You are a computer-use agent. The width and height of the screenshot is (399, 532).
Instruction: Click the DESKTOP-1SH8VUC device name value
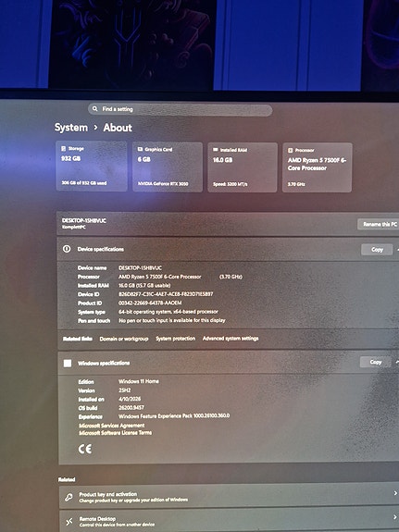140,268
